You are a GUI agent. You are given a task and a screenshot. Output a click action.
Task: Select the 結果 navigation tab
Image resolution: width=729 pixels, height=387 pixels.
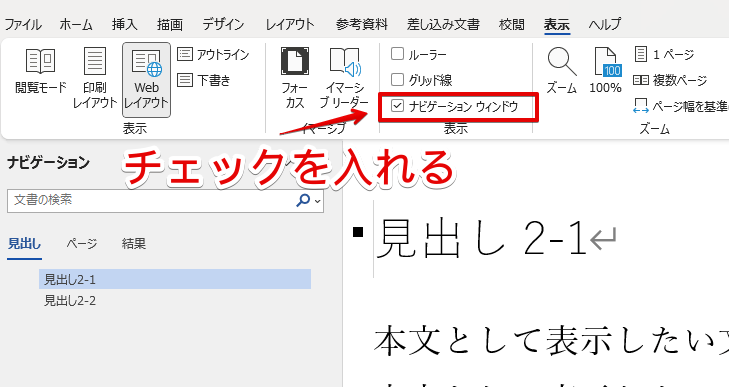click(x=134, y=244)
